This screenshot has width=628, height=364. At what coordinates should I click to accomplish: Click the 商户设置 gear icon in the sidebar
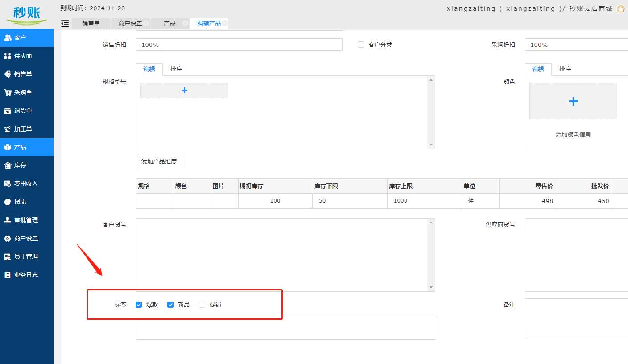pos(8,239)
